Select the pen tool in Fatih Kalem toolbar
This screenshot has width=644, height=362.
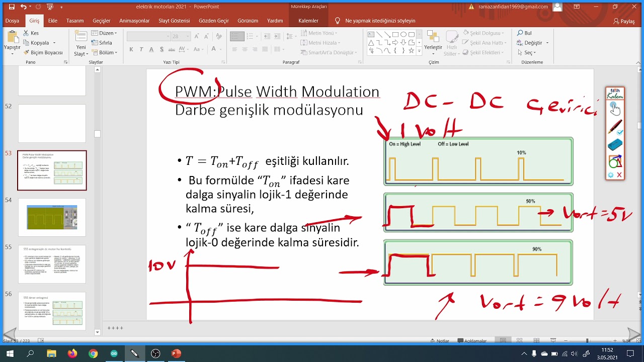tap(615, 126)
